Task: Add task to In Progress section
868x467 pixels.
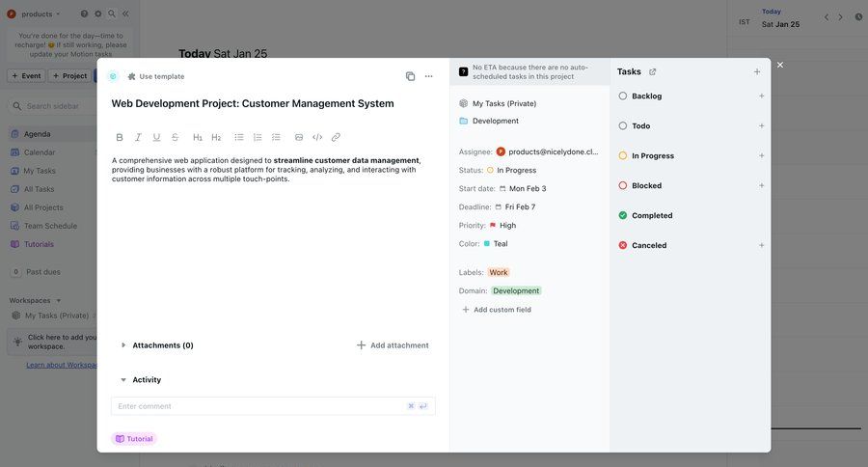Action: [x=761, y=155]
